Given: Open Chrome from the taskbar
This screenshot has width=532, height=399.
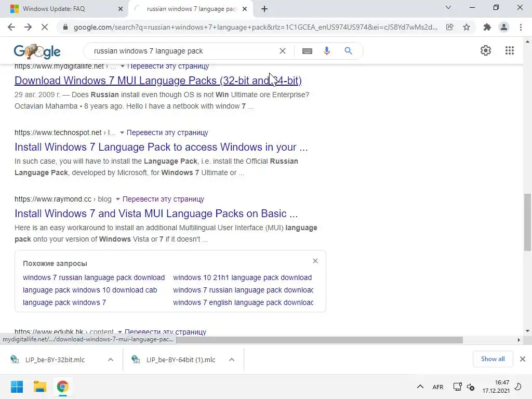Looking at the screenshot, I should (62, 387).
